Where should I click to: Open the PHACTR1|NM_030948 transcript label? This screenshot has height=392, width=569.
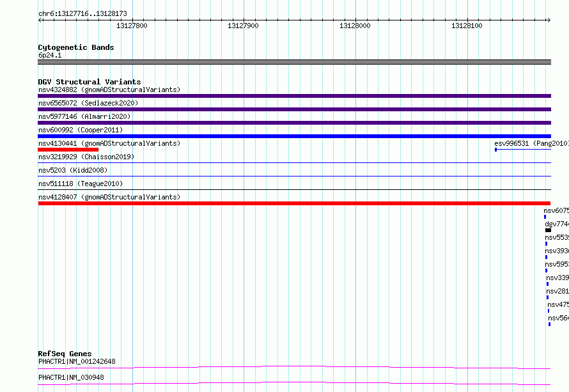point(71,377)
